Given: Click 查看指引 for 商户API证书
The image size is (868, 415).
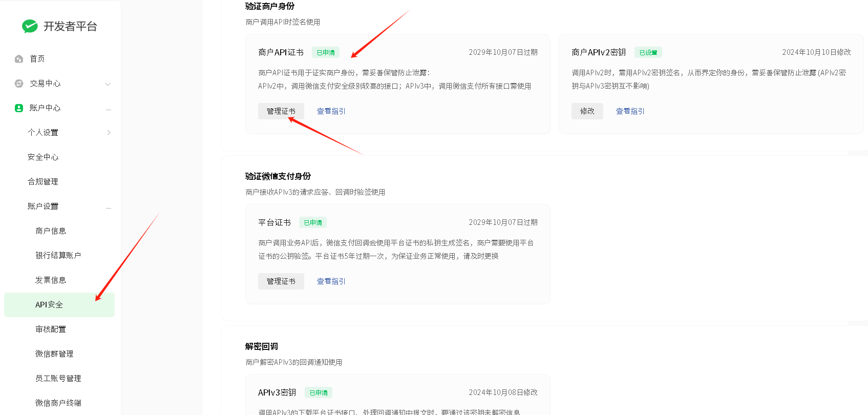Looking at the screenshot, I should coord(331,111).
